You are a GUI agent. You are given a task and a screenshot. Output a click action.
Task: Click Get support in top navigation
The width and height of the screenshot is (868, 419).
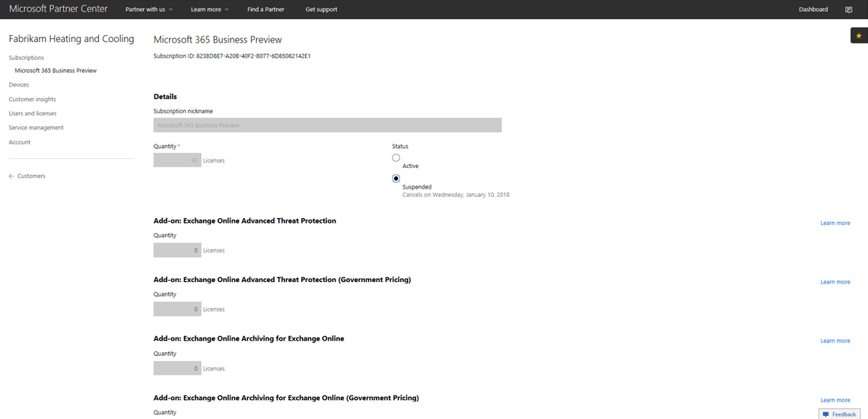321,10
